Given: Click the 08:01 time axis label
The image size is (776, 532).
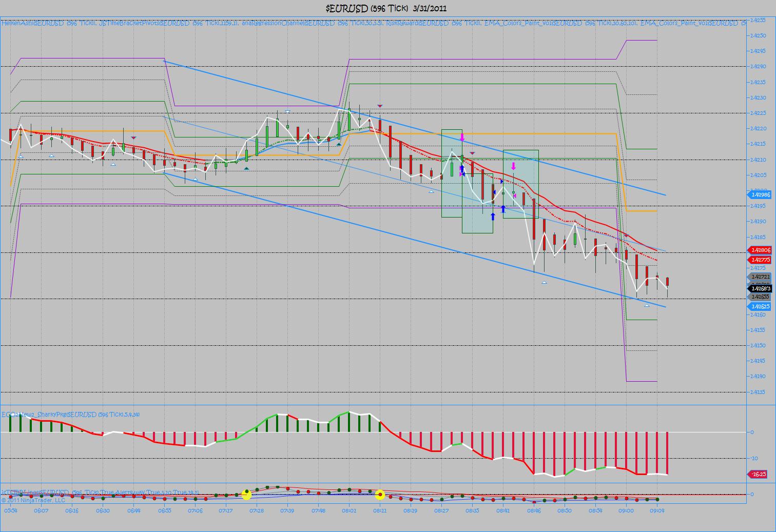Looking at the screenshot, I should coord(349,511).
